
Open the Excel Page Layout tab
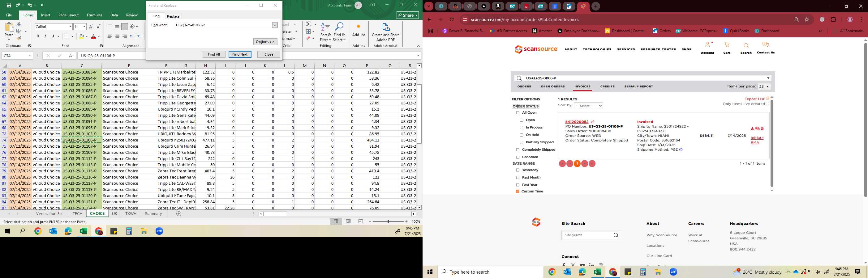[x=68, y=15]
